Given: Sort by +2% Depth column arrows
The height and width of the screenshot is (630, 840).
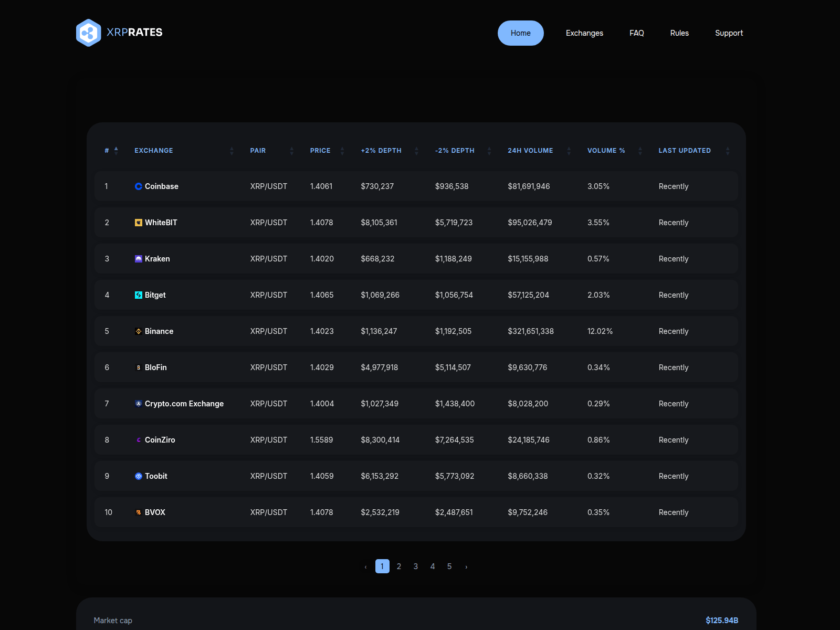Looking at the screenshot, I should pos(416,151).
